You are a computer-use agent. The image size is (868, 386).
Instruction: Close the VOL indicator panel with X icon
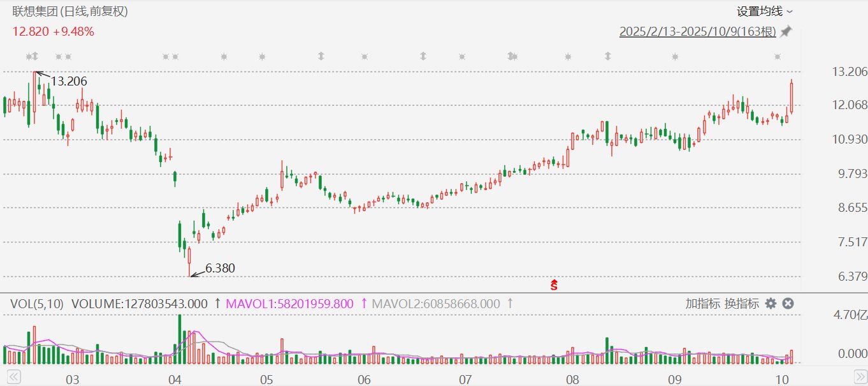788,304
